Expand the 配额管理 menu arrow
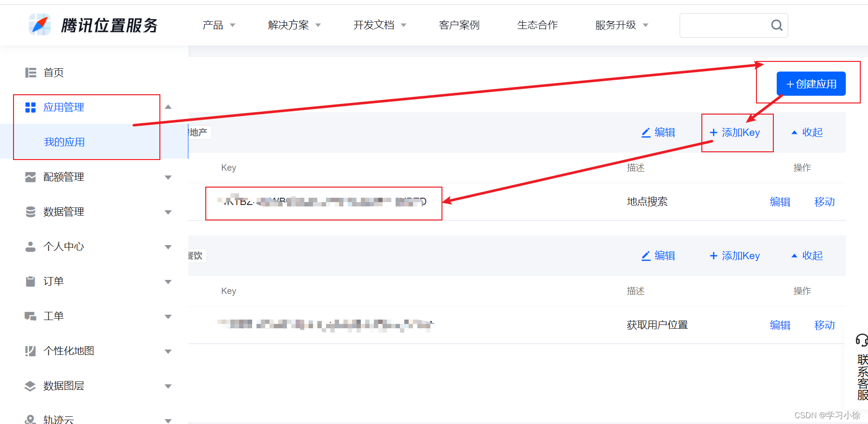The width and height of the screenshot is (868, 424). tap(168, 177)
